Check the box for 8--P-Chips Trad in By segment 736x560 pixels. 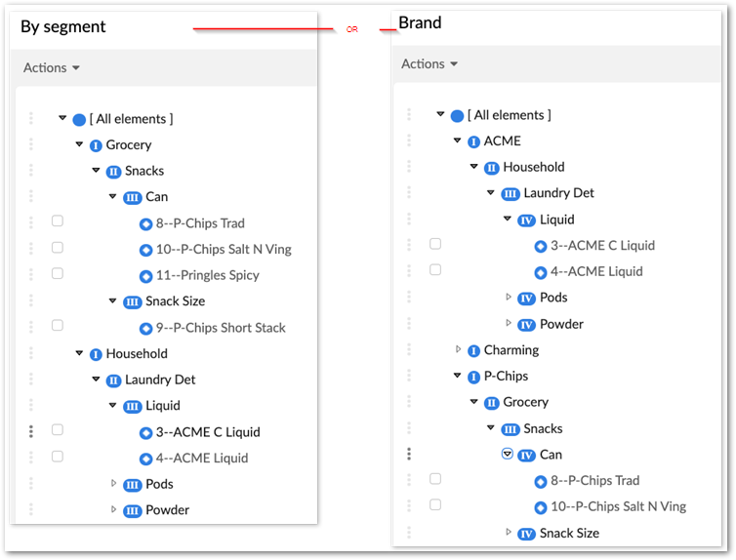(x=58, y=221)
